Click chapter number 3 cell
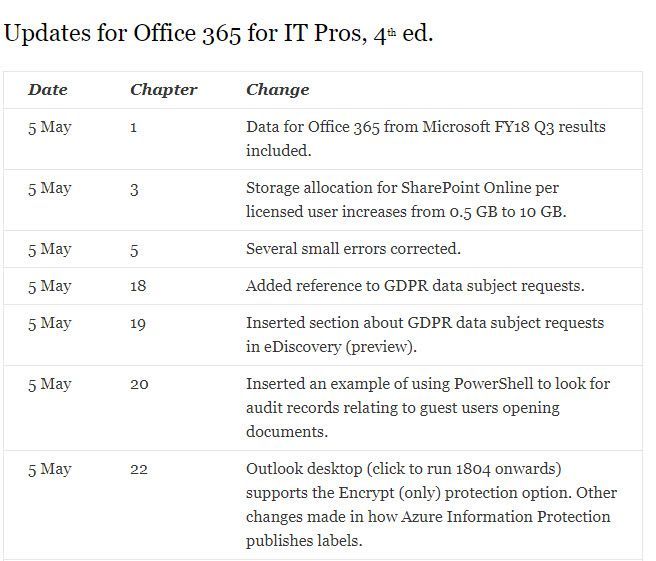This screenshot has height=561, width=656. 134,189
